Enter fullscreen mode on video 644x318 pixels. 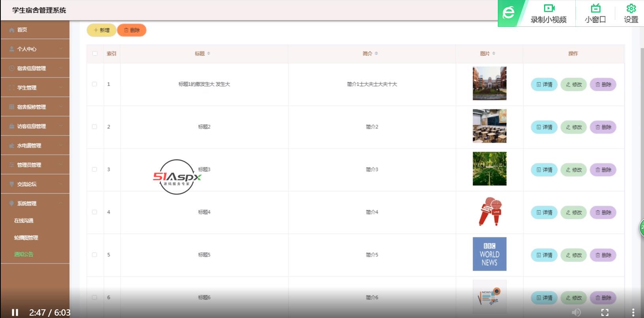(604, 312)
